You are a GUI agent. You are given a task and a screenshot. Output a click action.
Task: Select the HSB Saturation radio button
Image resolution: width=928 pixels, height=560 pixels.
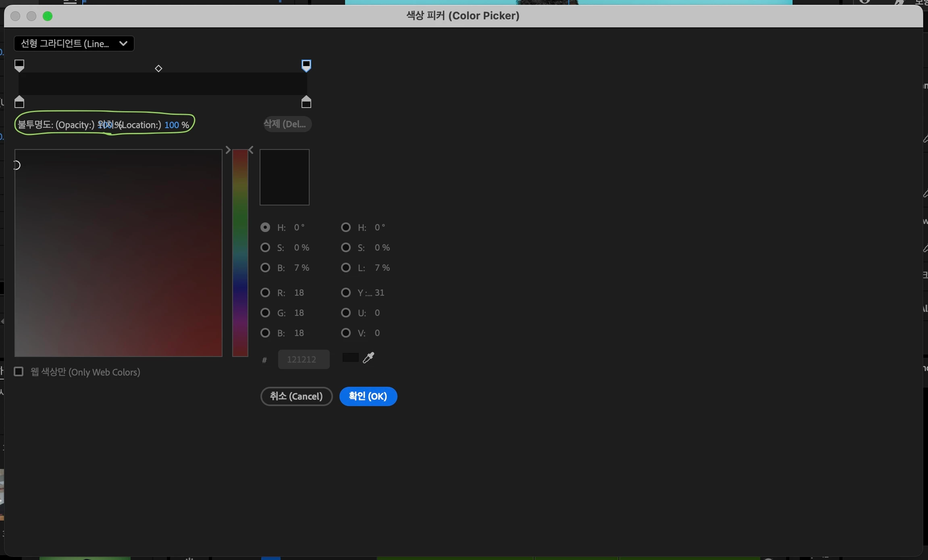(x=265, y=247)
